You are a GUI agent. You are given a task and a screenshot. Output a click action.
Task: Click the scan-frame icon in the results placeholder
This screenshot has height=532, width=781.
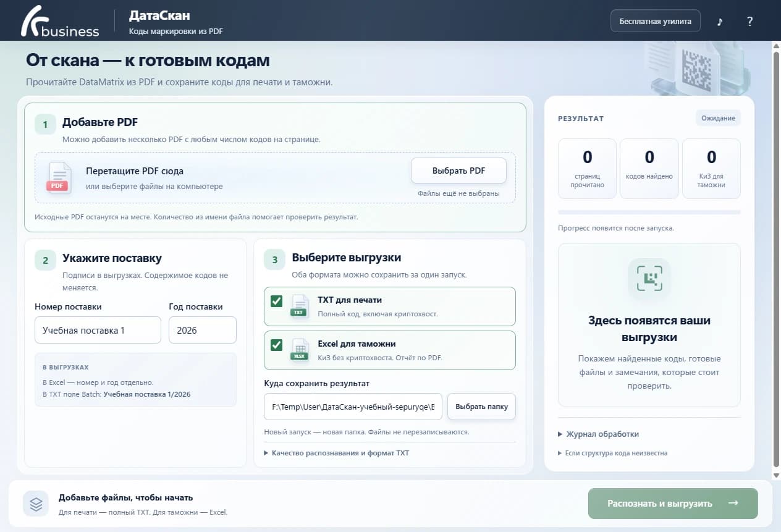[x=649, y=279]
